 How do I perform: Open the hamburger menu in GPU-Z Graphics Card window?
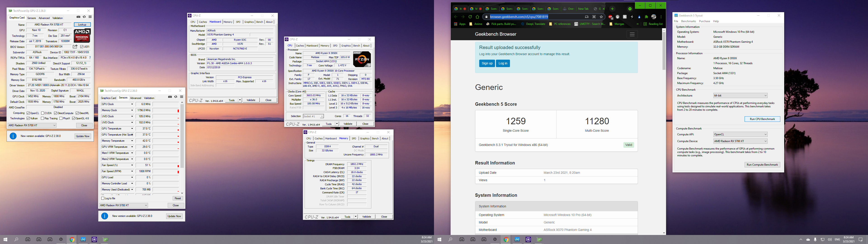coord(90,17)
